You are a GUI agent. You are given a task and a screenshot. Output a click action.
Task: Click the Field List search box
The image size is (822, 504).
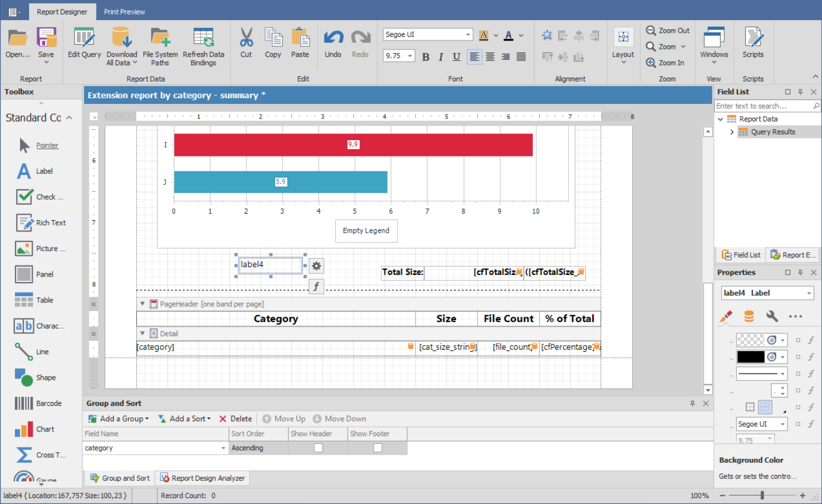pyautogui.click(x=763, y=106)
